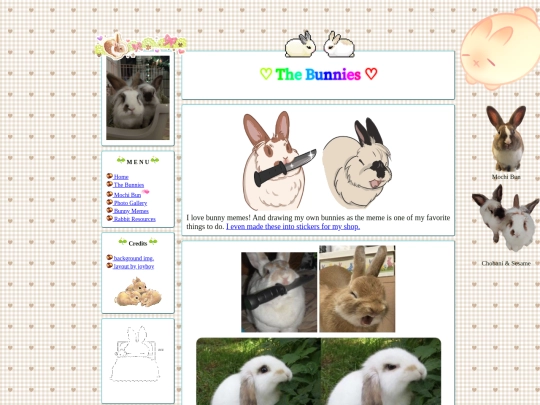Viewport: 540px width, 405px height.
Task: Open the Home menu link
Action: [x=121, y=177]
